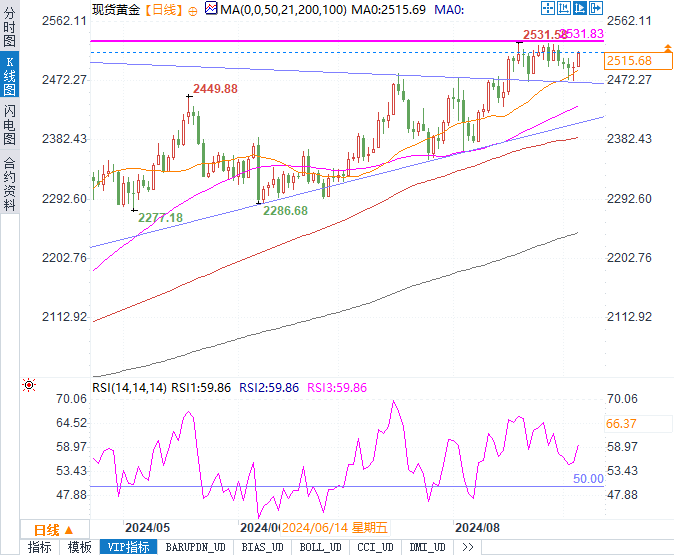Image resolution: width=674 pixels, height=555 pixels.
Task: Click the current price box 2515.68
Action: click(638, 61)
